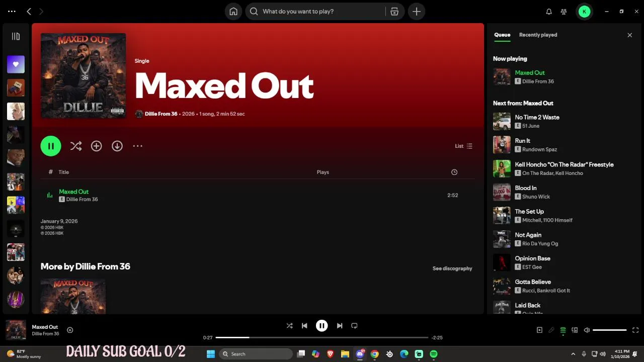Open Connect to a device icon
Viewport: 644px width, 362px height.
point(575,330)
